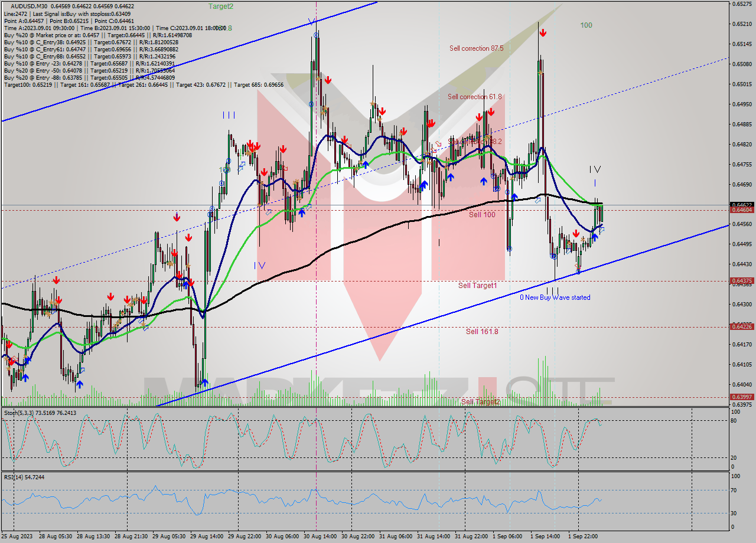
Task: Click the '29 Aug 14:00' time label
Action: tap(207, 537)
